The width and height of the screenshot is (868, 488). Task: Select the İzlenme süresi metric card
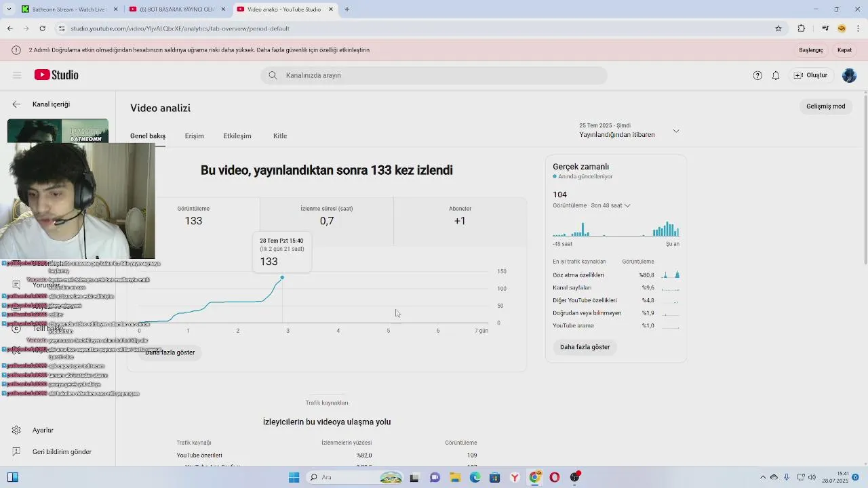tap(327, 222)
